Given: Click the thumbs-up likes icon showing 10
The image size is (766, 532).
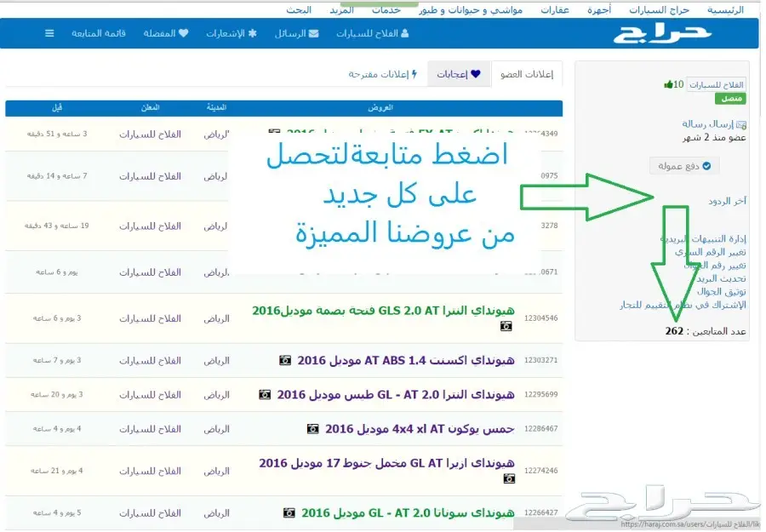Looking at the screenshot, I should coord(669,83).
